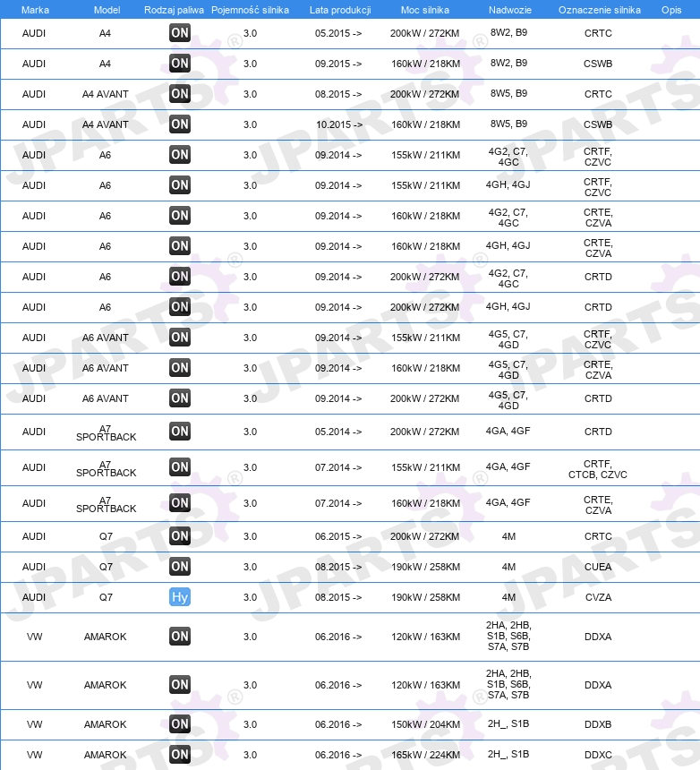Select engine code CUEA
This screenshot has height=770, width=700.
(598, 567)
